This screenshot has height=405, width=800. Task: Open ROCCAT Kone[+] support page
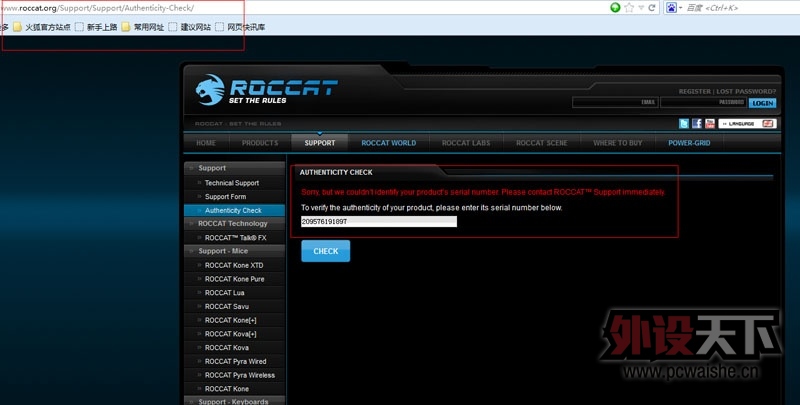(x=234, y=320)
